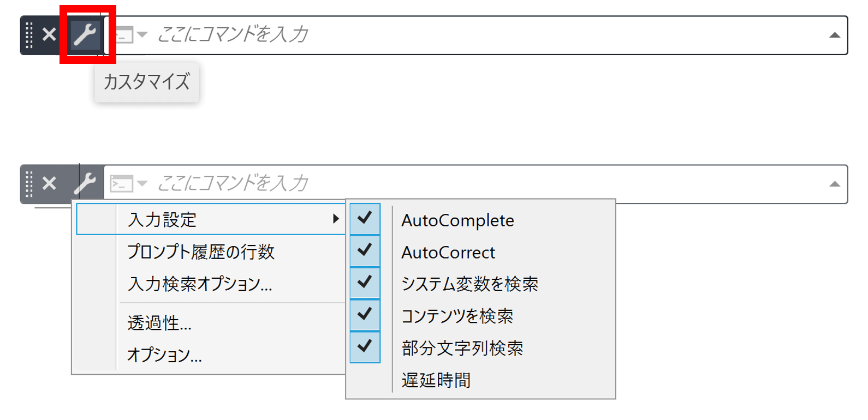Open recent commands icon in top command line
This screenshot has height=420, width=868.
(130, 35)
